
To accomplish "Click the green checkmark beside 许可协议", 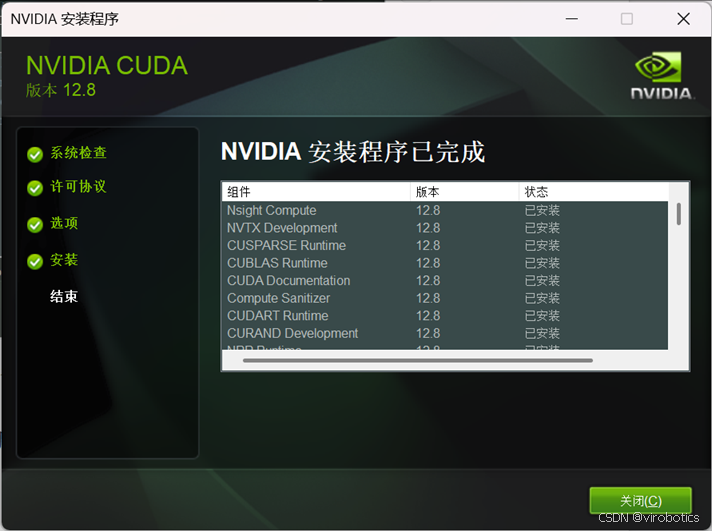I will (35, 188).
